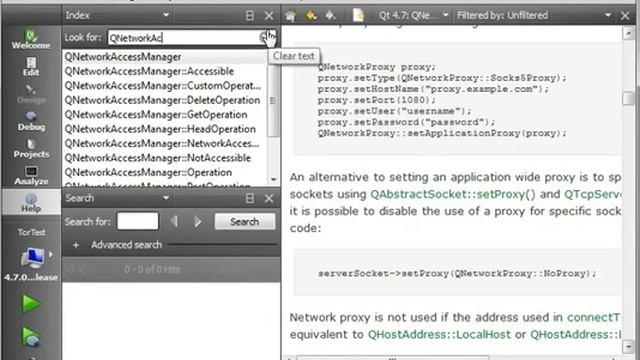640x360 pixels.
Task: Switch to Edit mode
Action: pyautogui.click(x=31, y=67)
